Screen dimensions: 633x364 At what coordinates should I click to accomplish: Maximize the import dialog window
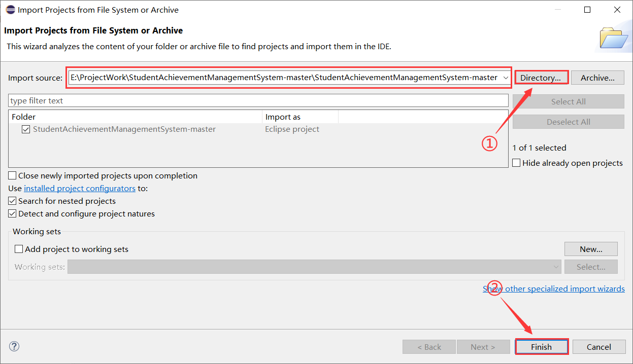point(587,10)
